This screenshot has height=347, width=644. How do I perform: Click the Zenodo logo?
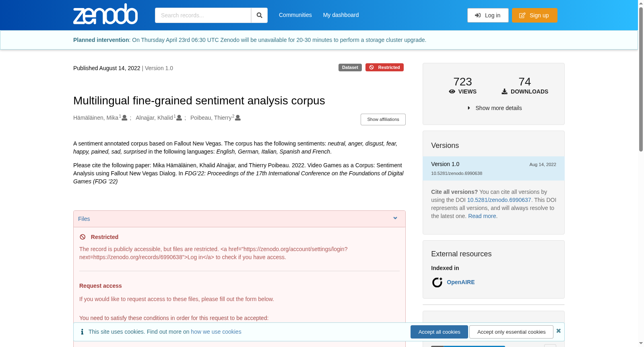[x=105, y=14]
